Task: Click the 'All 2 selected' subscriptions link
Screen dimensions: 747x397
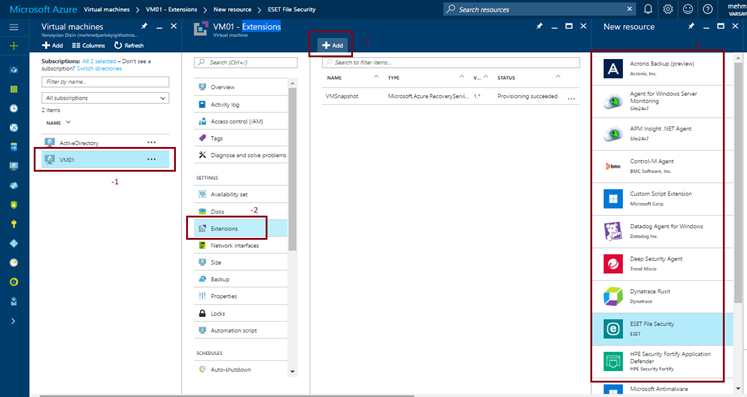Action: (x=99, y=61)
